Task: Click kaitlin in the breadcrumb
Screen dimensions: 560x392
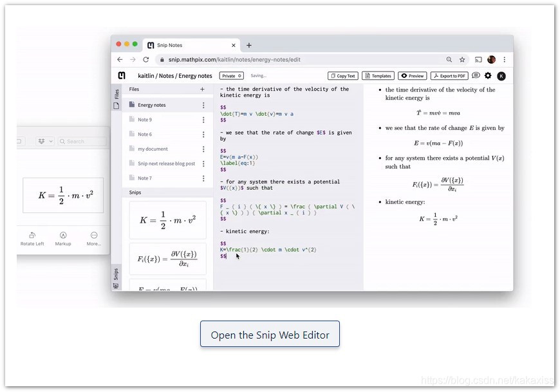Action: tap(146, 76)
